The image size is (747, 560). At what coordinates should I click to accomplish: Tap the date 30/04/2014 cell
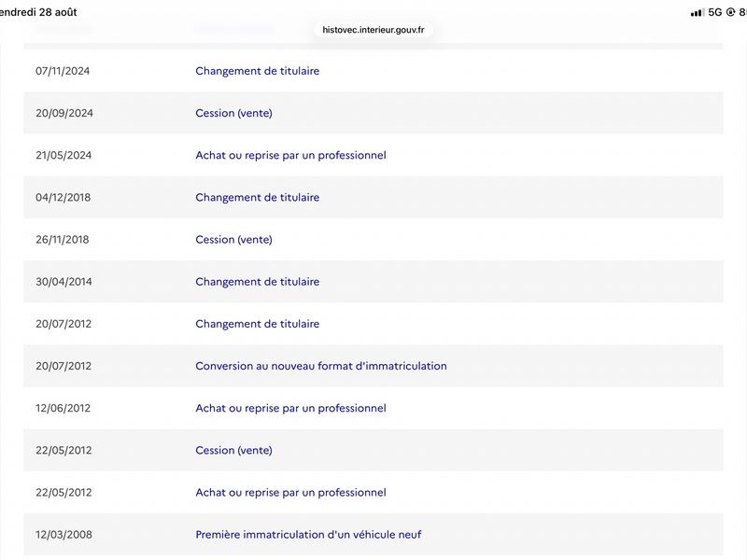63,282
